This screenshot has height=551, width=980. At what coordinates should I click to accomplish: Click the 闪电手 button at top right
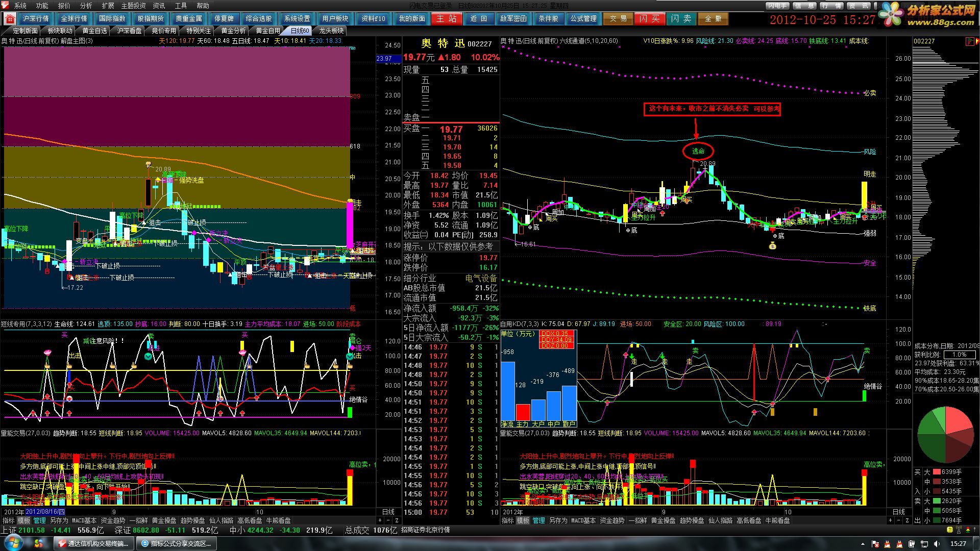777,6
